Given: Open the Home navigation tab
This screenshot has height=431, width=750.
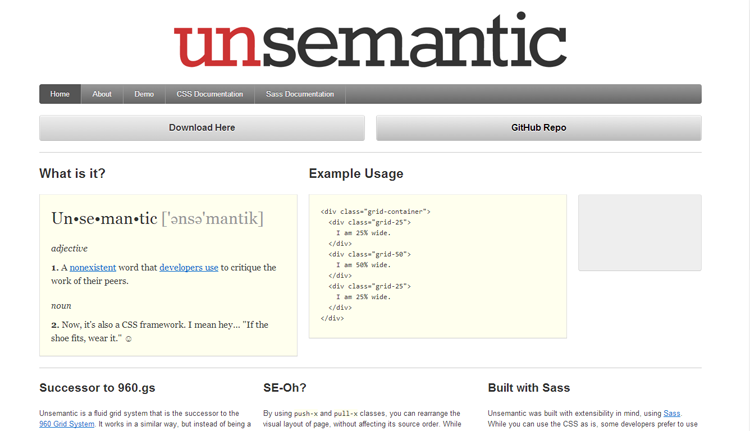Looking at the screenshot, I should pos(60,94).
